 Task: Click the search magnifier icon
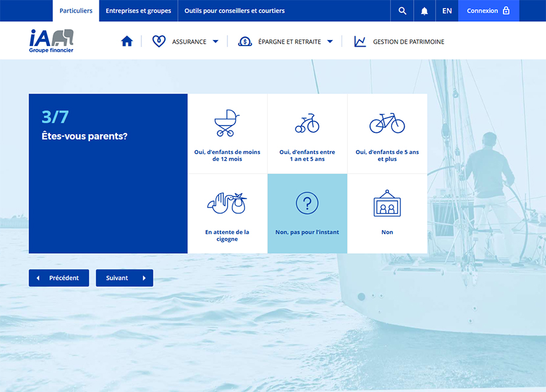402,11
